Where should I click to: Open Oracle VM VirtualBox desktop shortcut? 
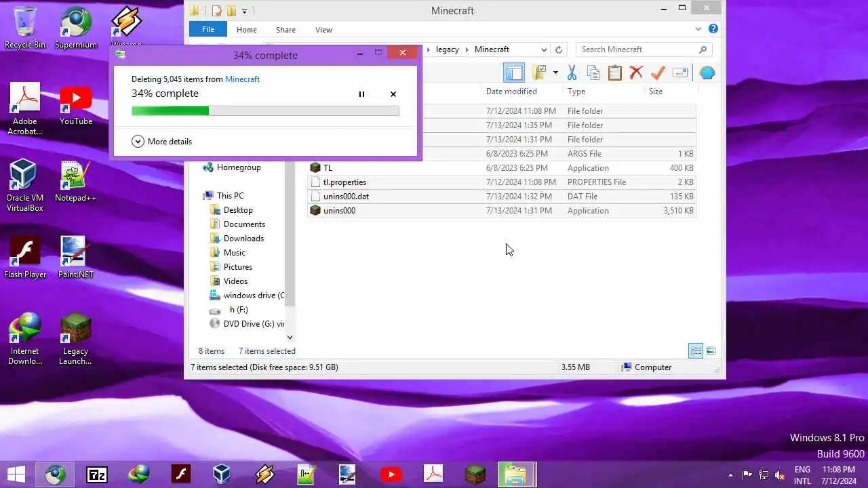pyautogui.click(x=25, y=186)
